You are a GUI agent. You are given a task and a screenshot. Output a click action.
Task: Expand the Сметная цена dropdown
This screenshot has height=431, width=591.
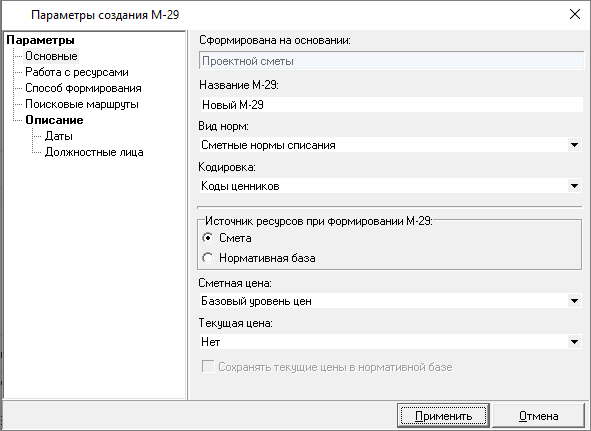point(574,301)
